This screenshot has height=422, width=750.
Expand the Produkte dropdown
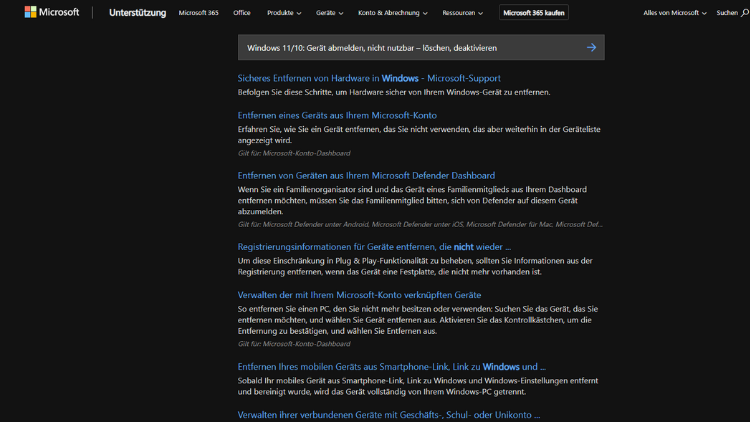(284, 13)
